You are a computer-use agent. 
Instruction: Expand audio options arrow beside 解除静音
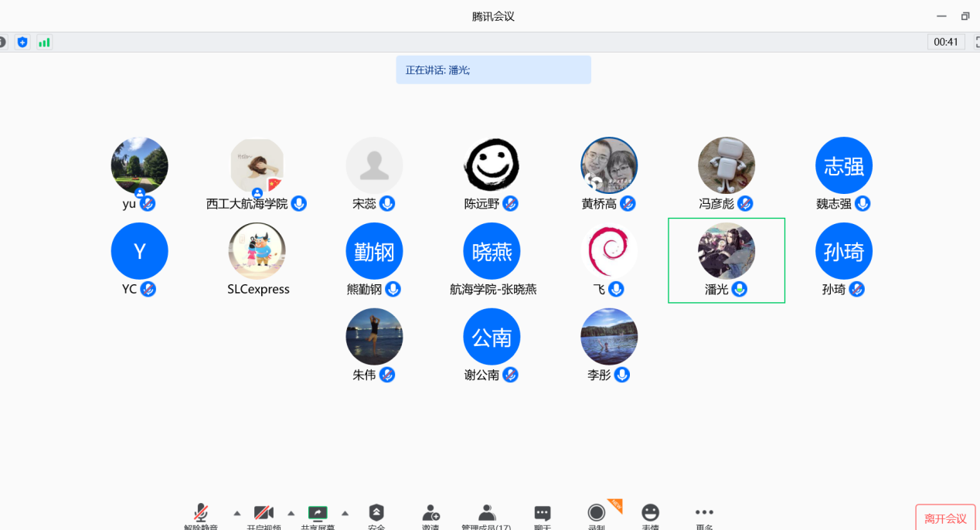pyautogui.click(x=237, y=513)
